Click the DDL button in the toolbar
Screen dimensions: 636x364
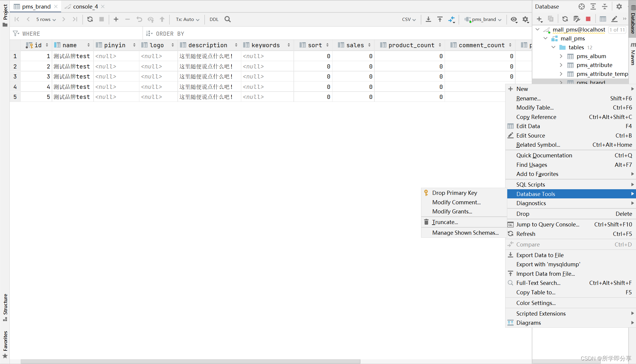(214, 19)
